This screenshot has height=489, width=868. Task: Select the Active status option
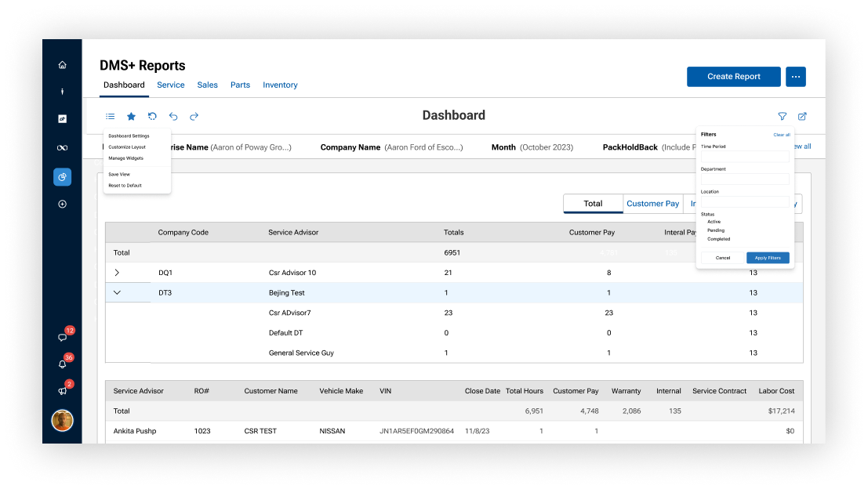coord(714,221)
